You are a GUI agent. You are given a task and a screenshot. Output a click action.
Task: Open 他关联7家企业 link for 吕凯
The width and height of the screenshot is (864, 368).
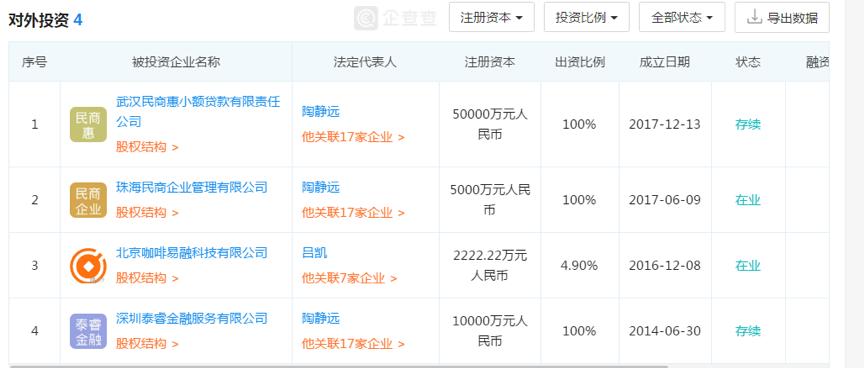click(349, 278)
